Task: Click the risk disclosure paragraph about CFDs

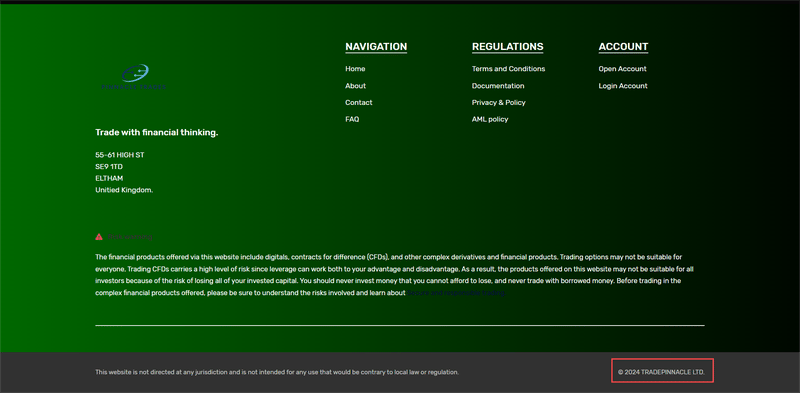Action: tap(394, 275)
